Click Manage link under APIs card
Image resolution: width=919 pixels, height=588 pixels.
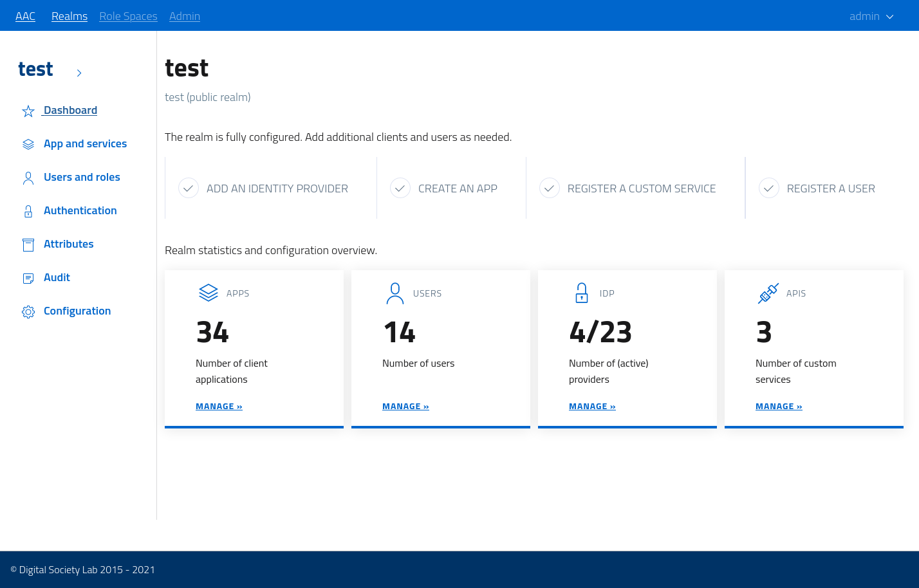pyautogui.click(x=779, y=406)
